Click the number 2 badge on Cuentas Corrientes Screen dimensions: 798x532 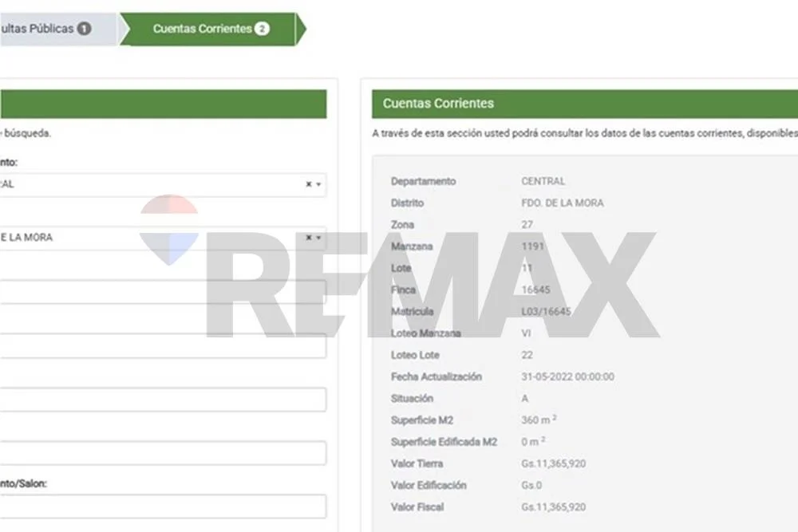(x=262, y=29)
